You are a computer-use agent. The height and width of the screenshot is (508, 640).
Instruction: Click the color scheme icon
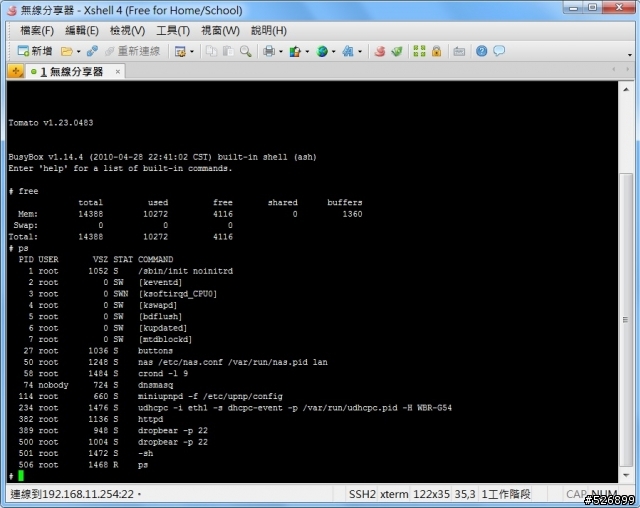[x=295, y=51]
